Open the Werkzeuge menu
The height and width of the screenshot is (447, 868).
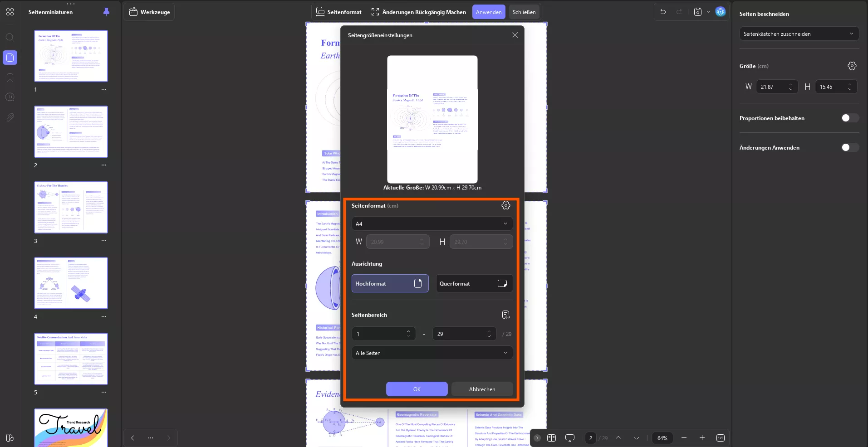point(149,12)
